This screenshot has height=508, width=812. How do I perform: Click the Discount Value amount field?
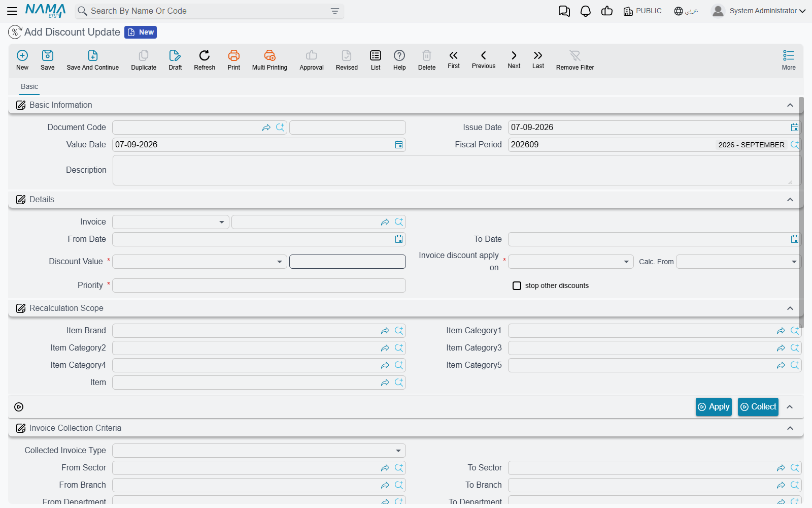[x=348, y=262]
